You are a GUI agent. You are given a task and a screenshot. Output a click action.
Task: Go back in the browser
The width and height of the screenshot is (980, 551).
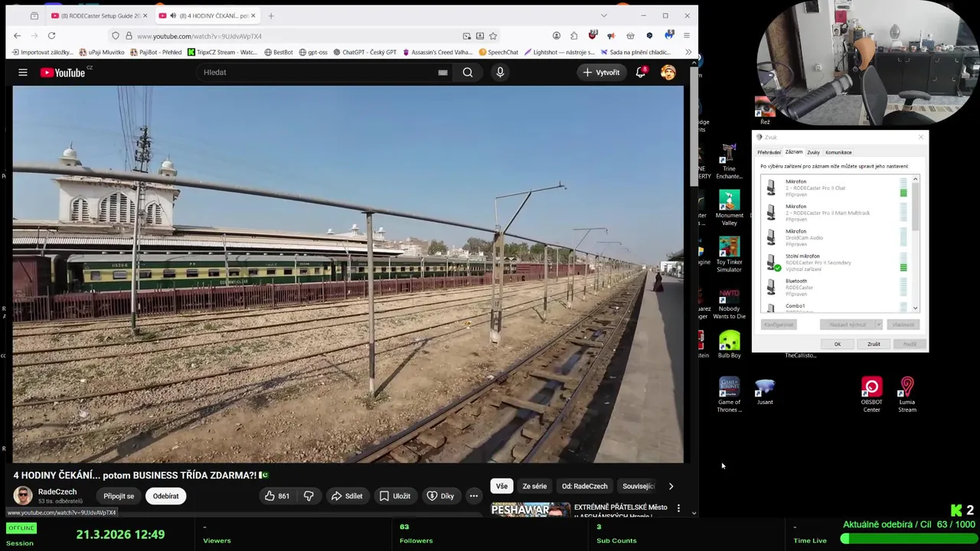click(x=17, y=36)
